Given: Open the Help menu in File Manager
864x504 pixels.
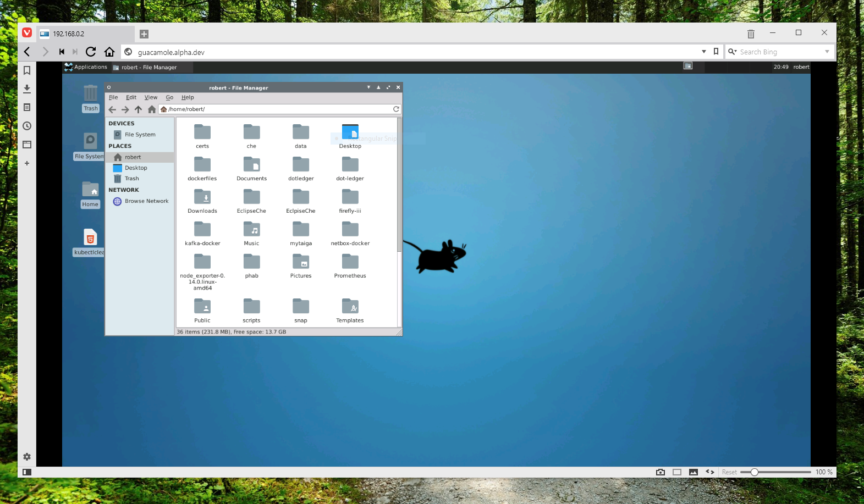Looking at the screenshot, I should pos(188,97).
